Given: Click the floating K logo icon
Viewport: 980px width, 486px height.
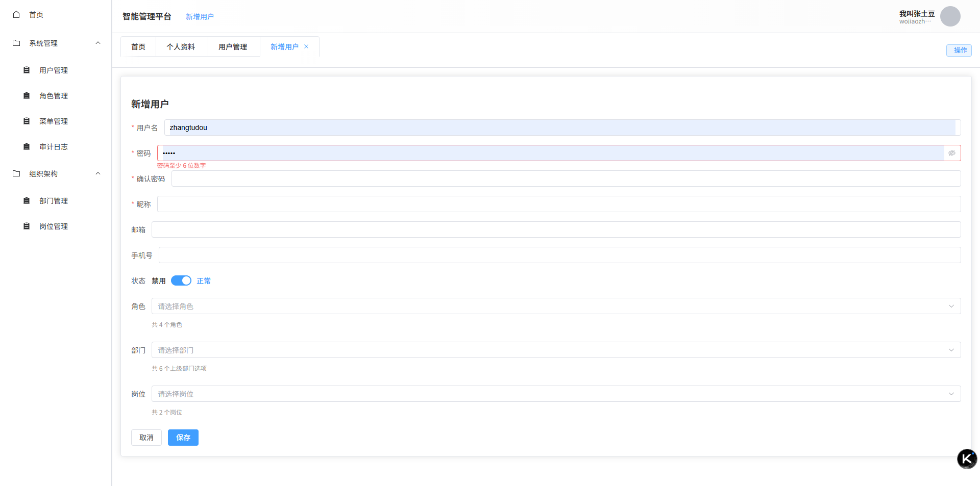Looking at the screenshot, I should (967, 459).
